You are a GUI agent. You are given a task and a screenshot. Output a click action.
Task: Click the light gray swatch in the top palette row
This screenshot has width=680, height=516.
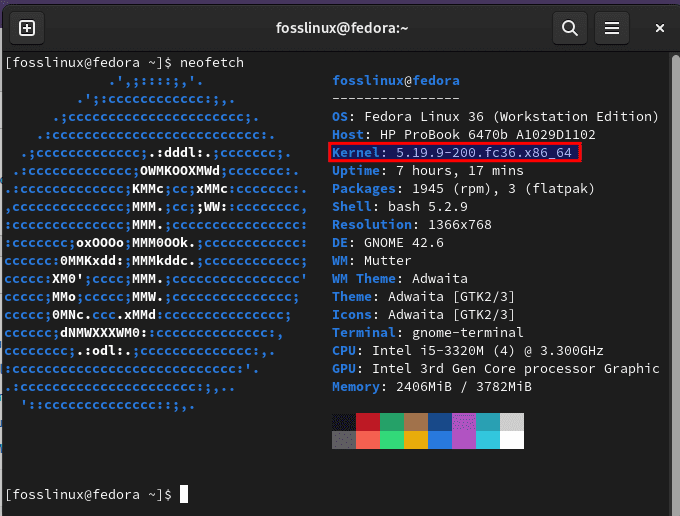(512, 422)
